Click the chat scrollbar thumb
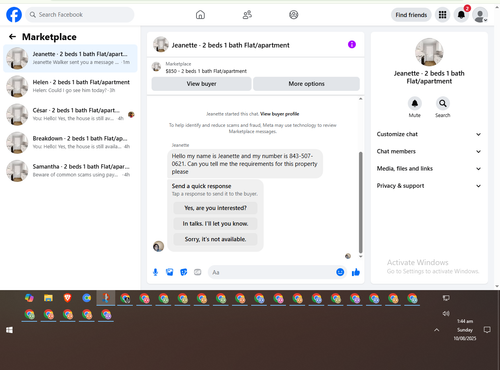500x370 pixels. tap(360, 202)
